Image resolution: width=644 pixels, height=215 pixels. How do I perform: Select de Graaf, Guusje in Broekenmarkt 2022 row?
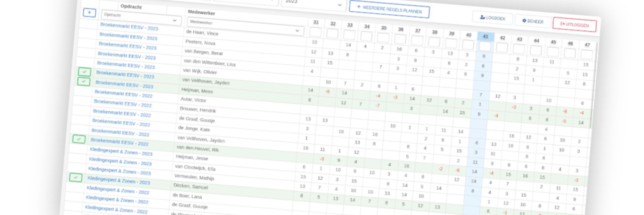[197, 119]
